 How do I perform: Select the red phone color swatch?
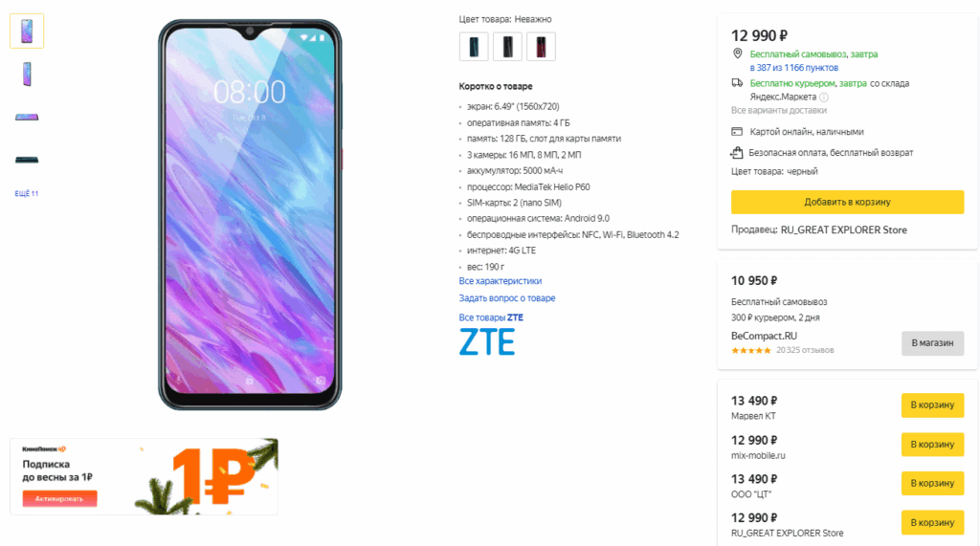click(542, 47)
